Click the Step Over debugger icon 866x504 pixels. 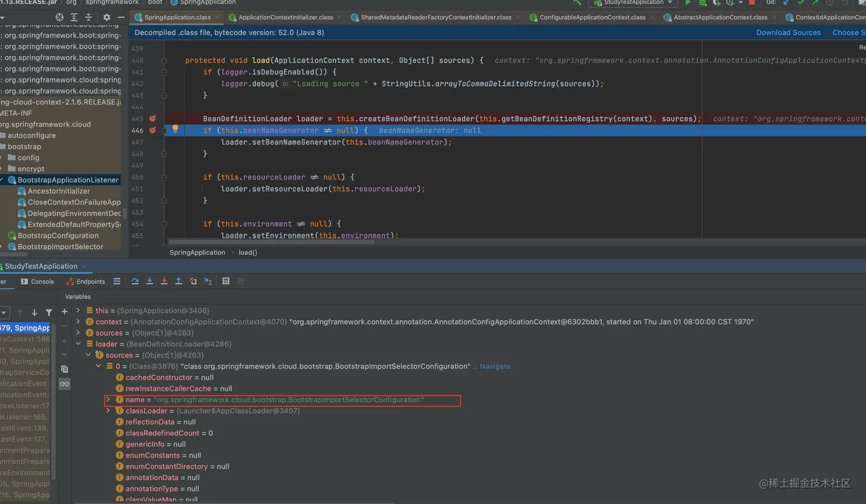135,281
